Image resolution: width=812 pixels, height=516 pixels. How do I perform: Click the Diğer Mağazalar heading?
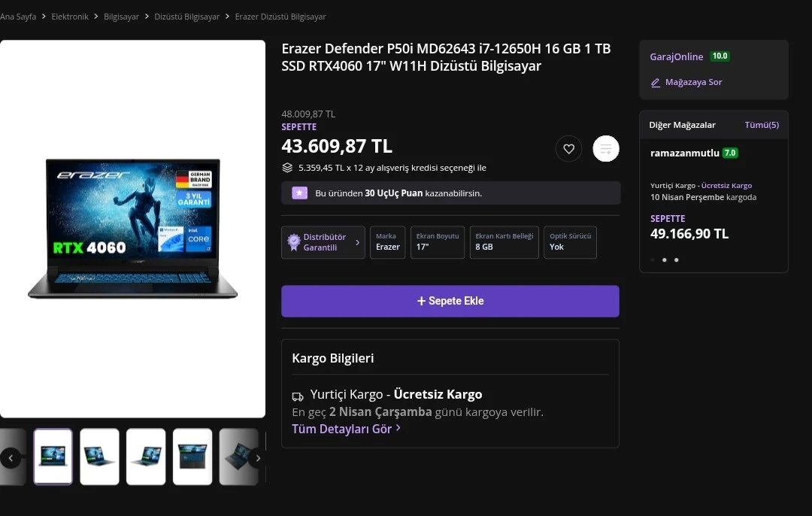point(682,125)
